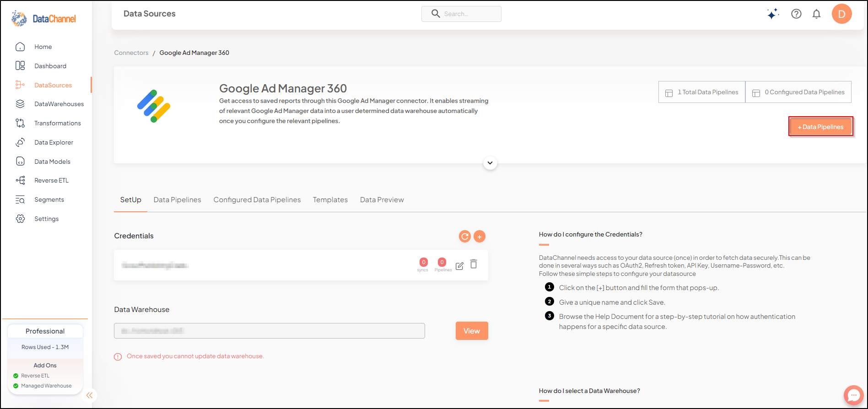The width and height of the screenshot is (868, 409).
Task: Open the Home icon in sidebar
Action: (x=20, y=47)
